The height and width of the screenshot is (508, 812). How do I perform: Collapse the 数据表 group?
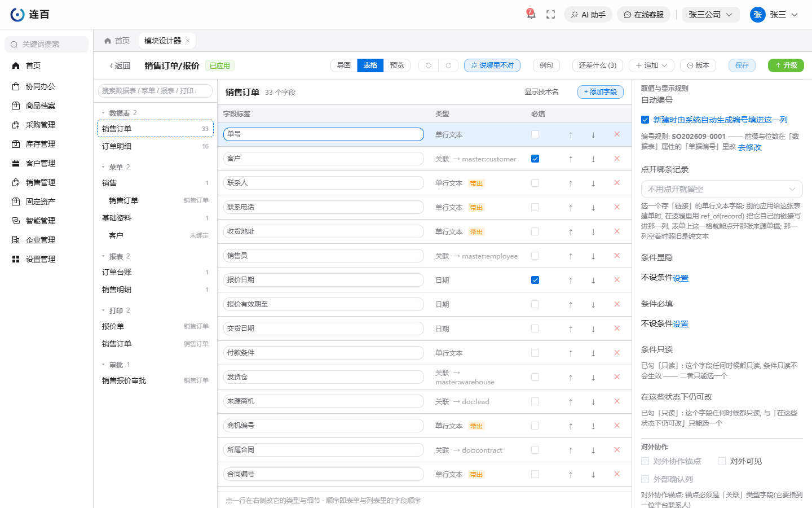(103, 113)
